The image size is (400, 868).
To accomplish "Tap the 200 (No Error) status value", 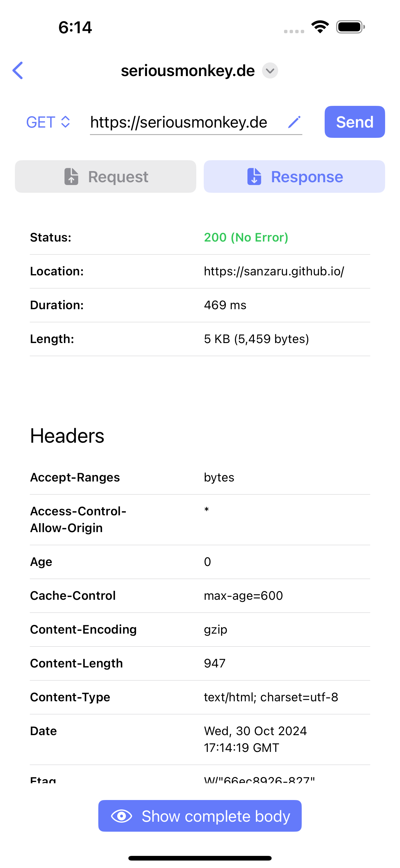I will [x=246, y=237].
